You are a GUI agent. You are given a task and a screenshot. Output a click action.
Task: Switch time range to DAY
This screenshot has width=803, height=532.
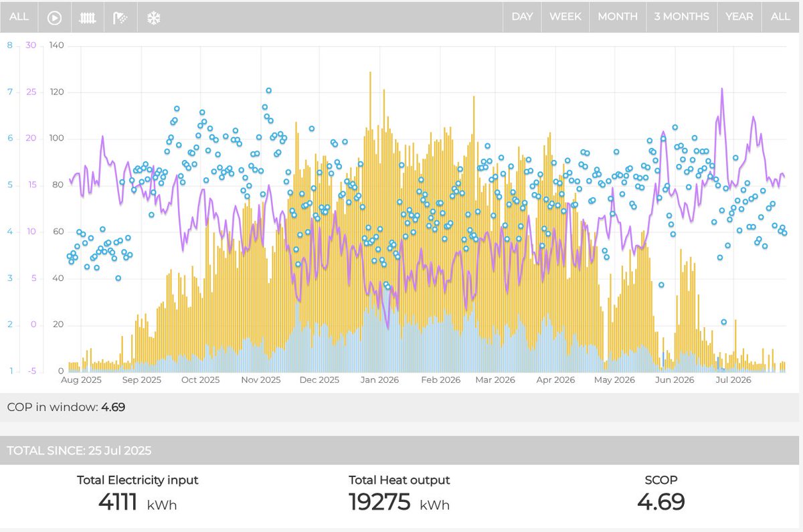(x=522, y=17)
